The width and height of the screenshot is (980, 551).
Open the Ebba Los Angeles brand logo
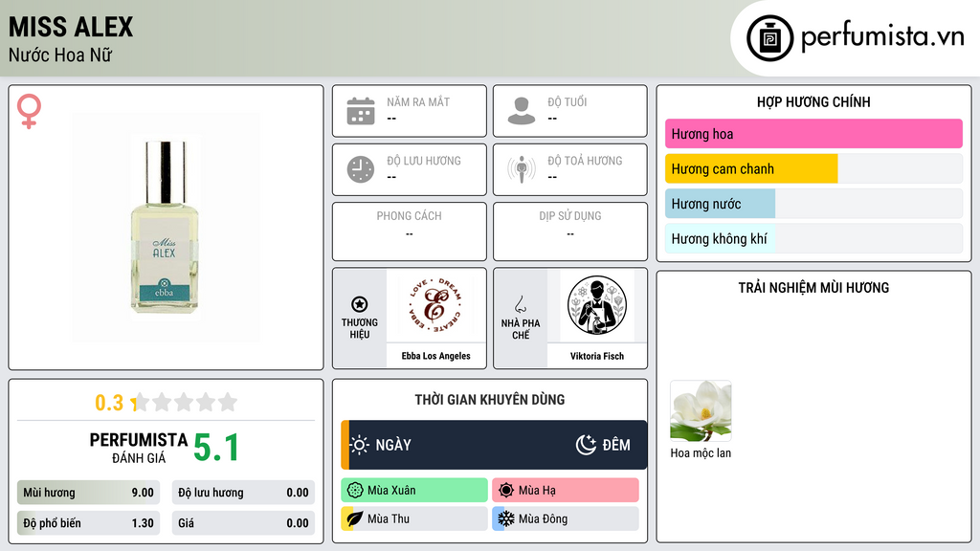tap(435, 305)
